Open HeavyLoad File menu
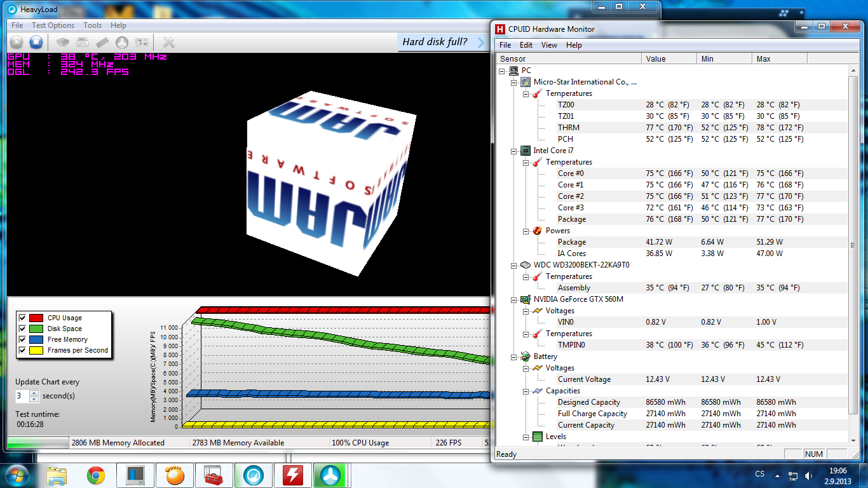 tap(17, 25)
